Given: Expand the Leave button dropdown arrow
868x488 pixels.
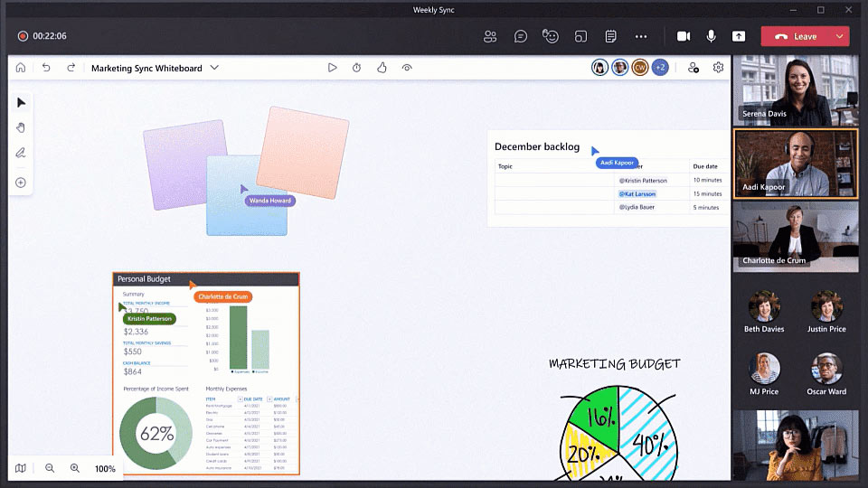Looking at the screenshot, I should click(840, 36).
